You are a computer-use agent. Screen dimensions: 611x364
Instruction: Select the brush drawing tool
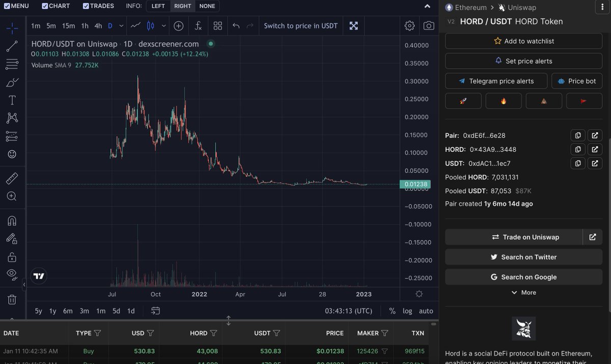[x=12, y=82]
